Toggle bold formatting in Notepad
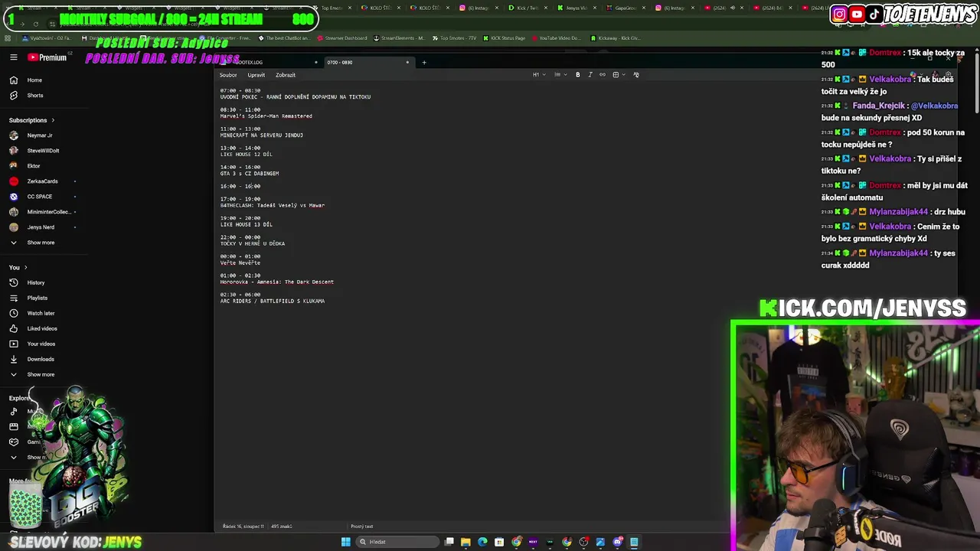 (x=577, y=75)
